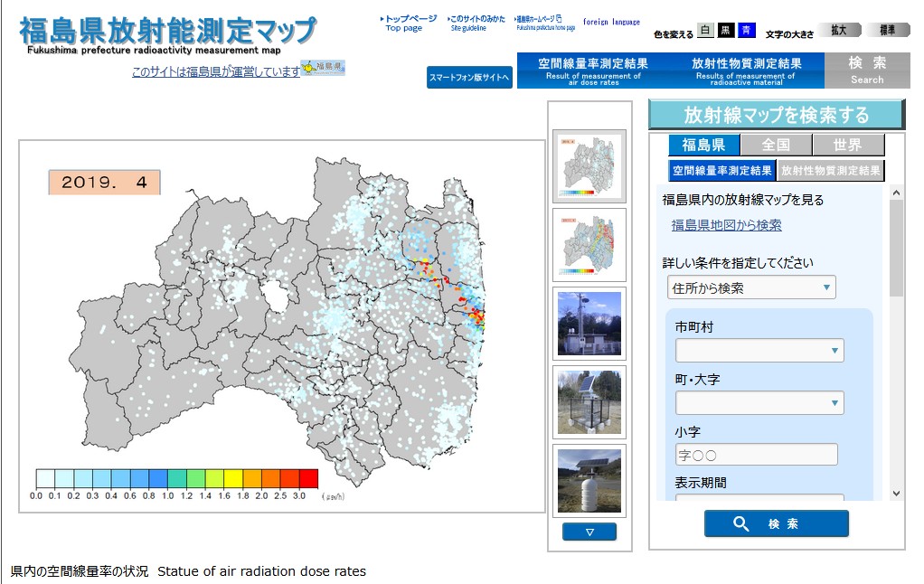Click 福島県内の放射線マップを見る text
This screenshot has height=584, width=924.
click(x=743, y=200)
